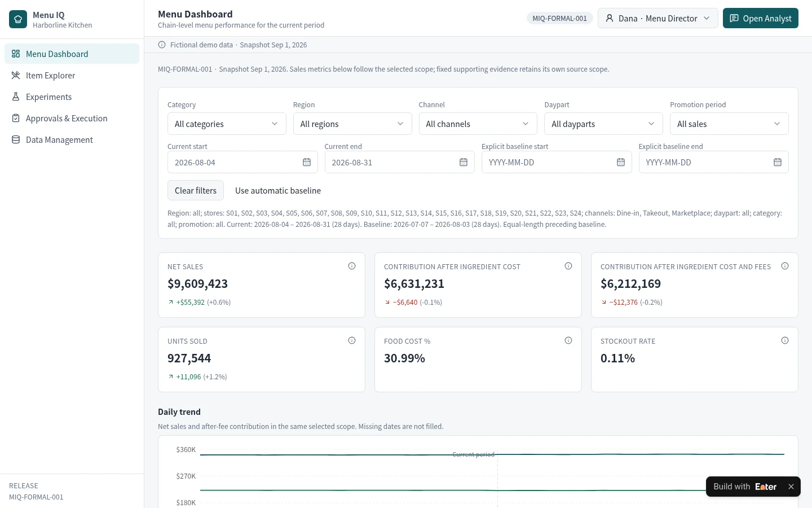
Task: Click the $6,631,231 contribution value
Action: [x=414, y=284]
